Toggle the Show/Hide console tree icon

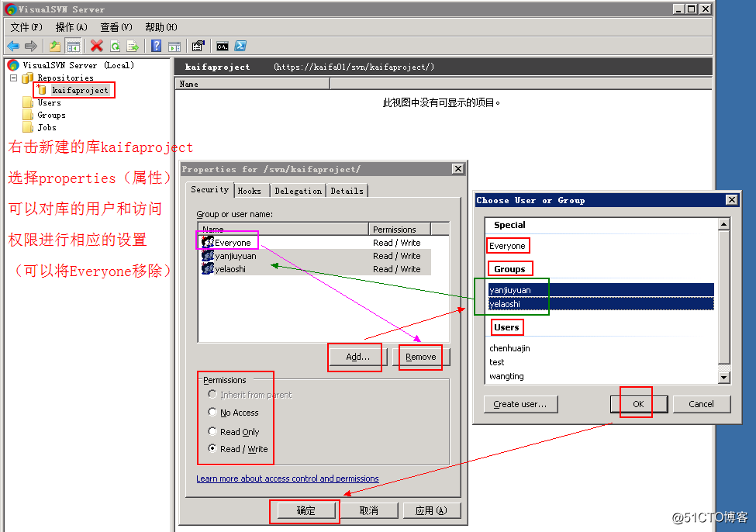(x=74, y=47)
